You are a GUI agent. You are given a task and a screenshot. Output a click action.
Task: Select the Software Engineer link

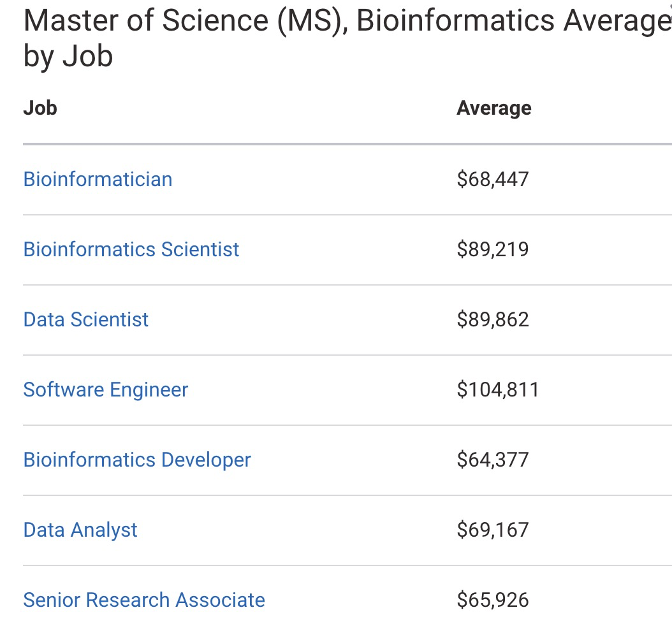click(x=106, y=389)
